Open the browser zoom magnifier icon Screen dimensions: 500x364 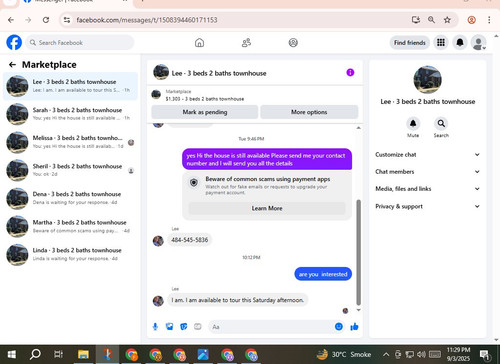click(431, 20)
